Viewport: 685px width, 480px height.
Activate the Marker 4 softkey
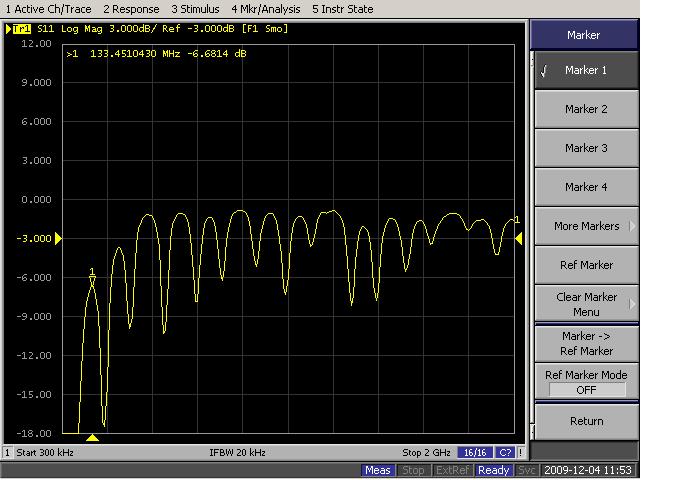point(586,187)
